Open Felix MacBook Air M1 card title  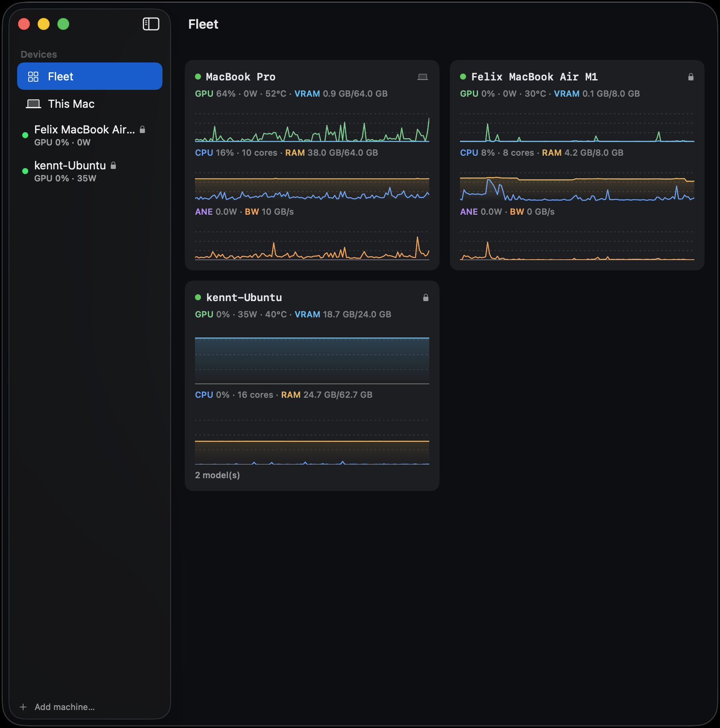click(x=534, y=77)
